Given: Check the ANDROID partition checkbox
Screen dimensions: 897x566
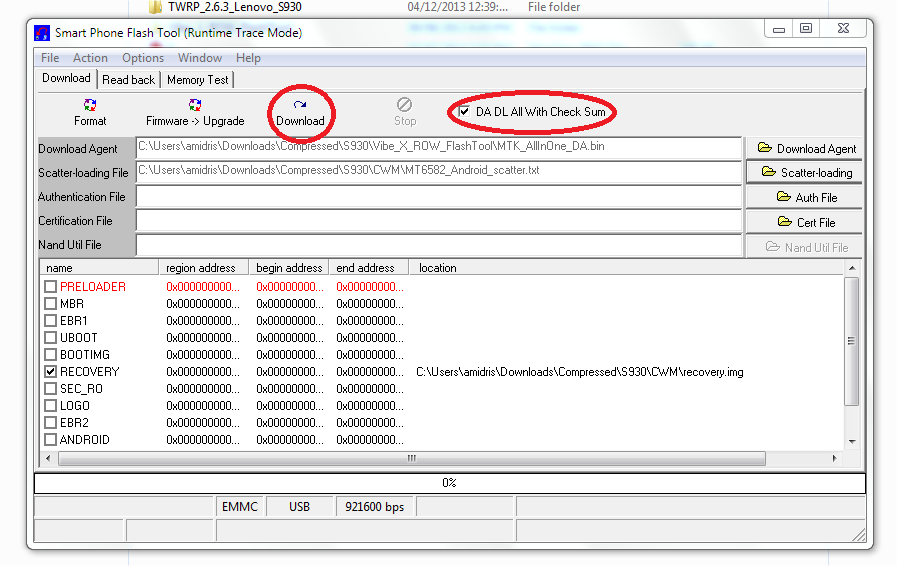Looking at the screenshot, I should tap(50, 440).
